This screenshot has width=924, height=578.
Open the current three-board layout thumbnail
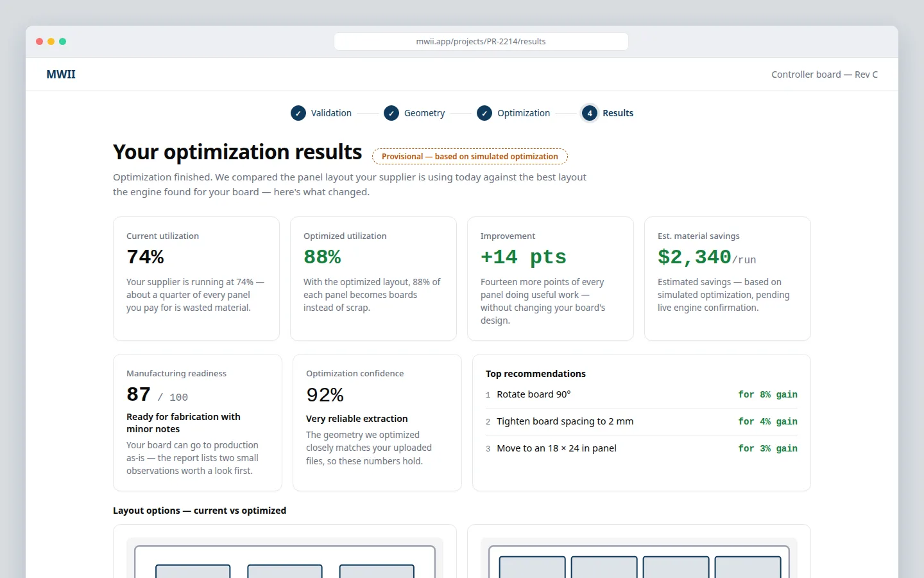pos(285,558)
